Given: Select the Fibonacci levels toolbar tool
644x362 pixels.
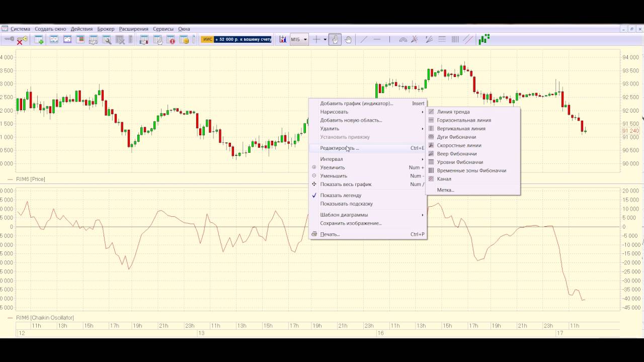Looking at the screenshot, I should (x=442, y=39).
